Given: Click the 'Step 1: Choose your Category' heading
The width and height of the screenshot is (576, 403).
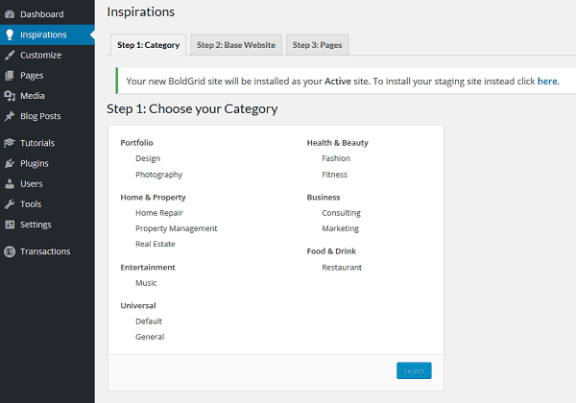Looking at the screenshot, I should (192, 109).
